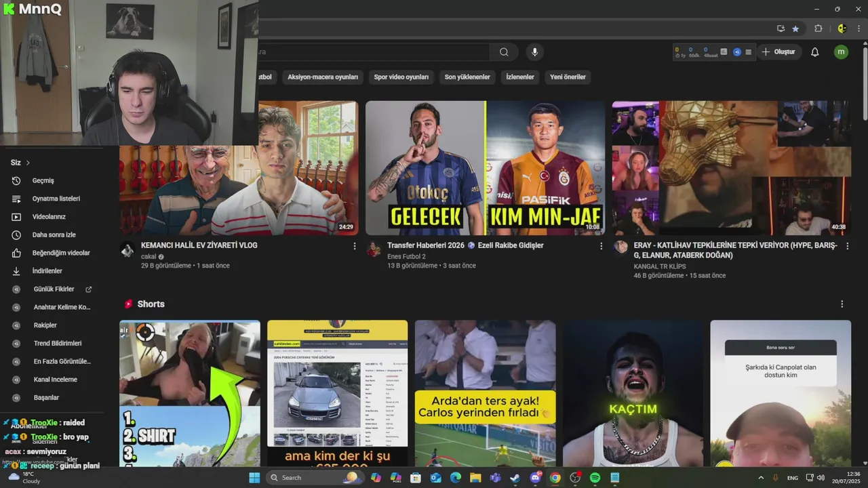
Task: Click the Oluştur create button
Action: coord(778,52)
